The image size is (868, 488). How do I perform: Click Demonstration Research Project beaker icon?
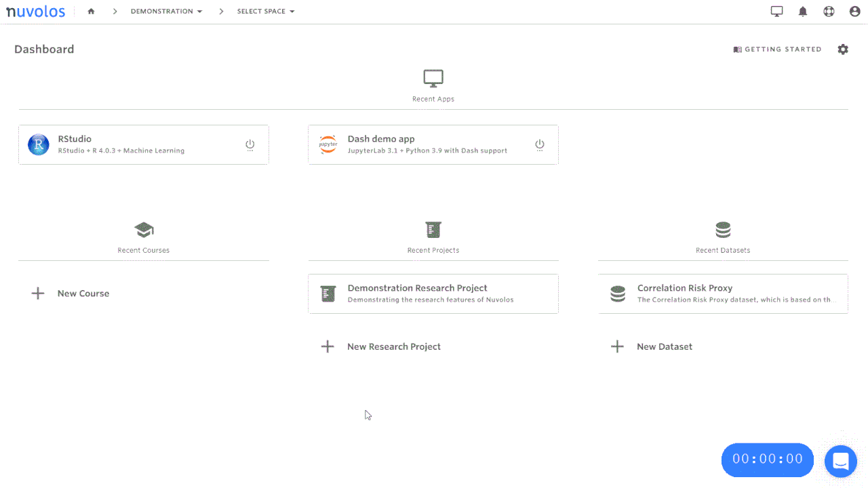click(x=328, y=293)
